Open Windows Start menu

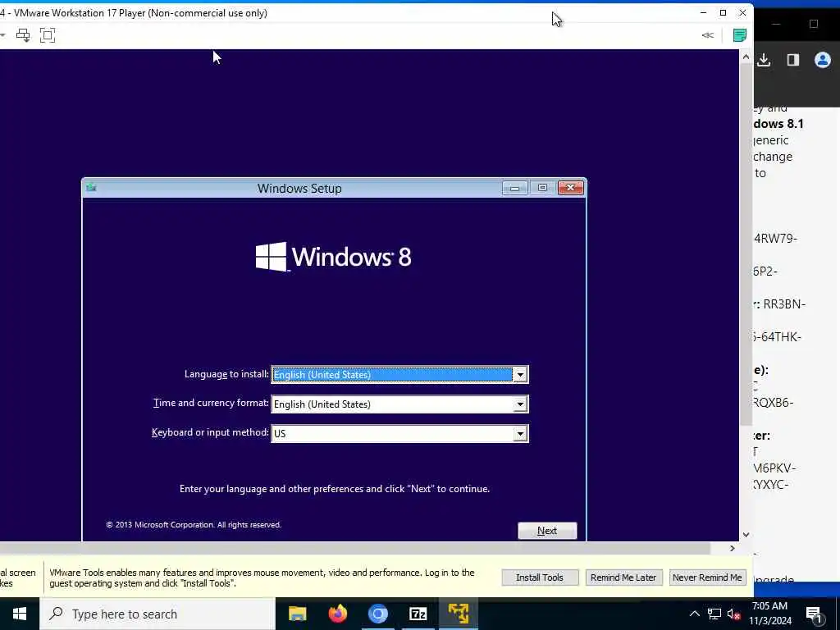[x=20, y=614]
